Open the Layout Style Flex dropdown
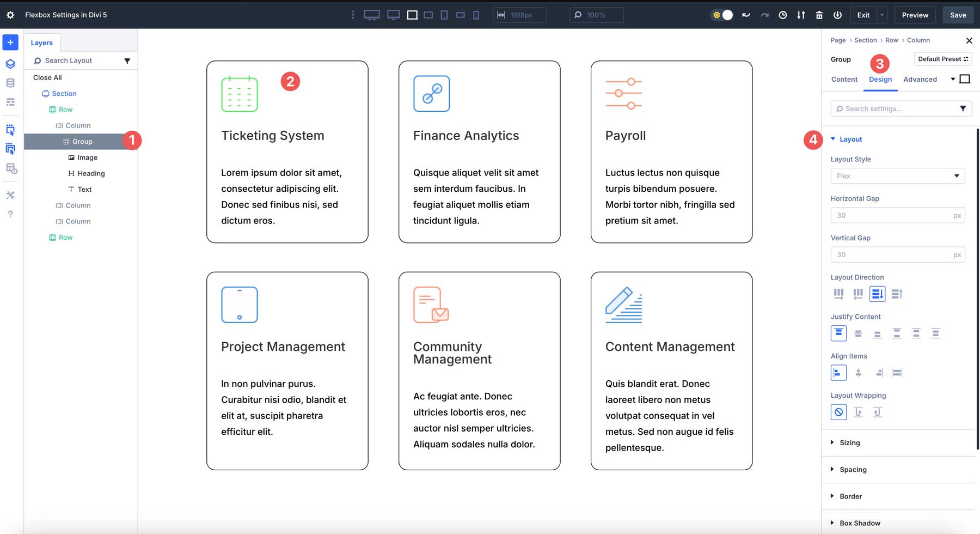Screen dimensions: 980x534 897,176
